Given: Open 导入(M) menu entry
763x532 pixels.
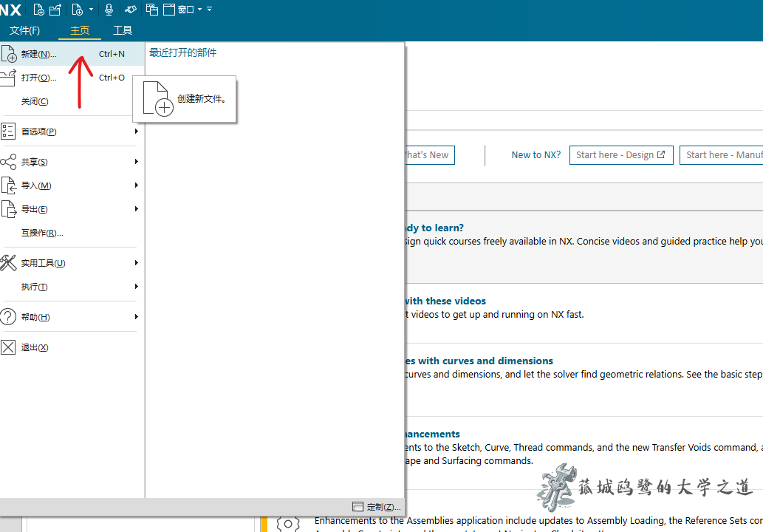Looking at the screenshot, I should [x=72, y=185].
